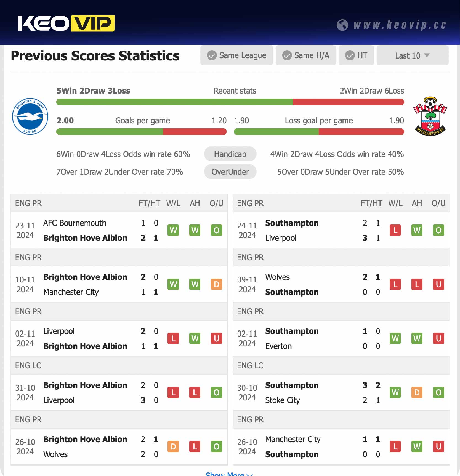
Task: Switch to the Handicap view
Action: pos(230,154)
